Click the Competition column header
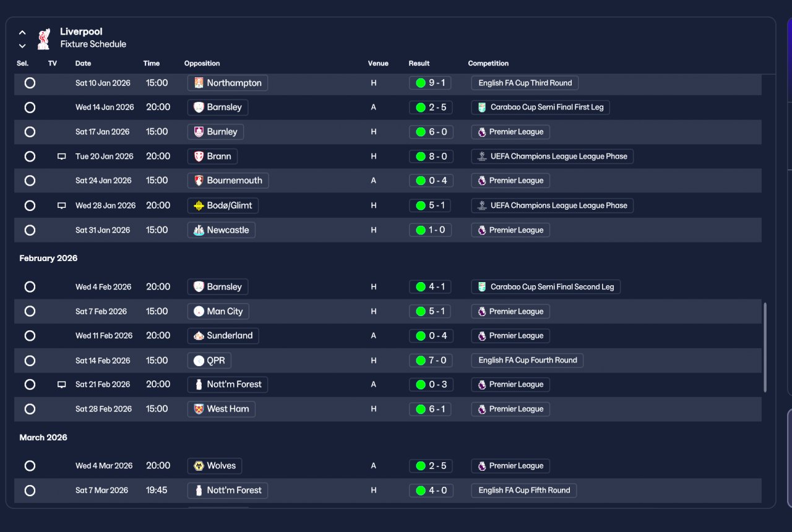The width and height of the screenshot is (792, 532). click(488, 63)
